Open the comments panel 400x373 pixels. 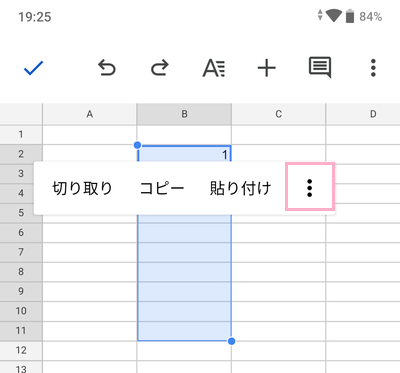pos(320,68)
